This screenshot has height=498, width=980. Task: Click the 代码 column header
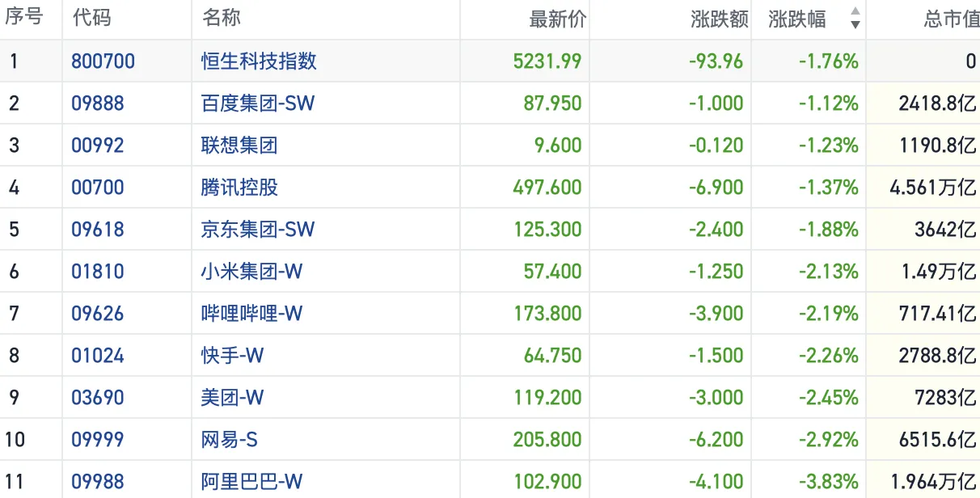[x=91, y=18]
